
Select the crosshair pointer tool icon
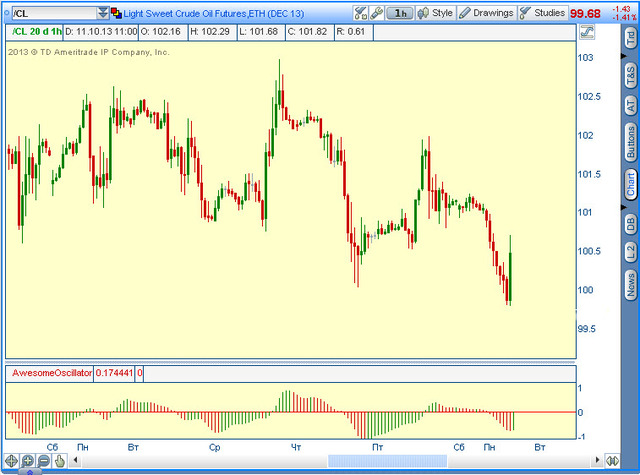11,461
